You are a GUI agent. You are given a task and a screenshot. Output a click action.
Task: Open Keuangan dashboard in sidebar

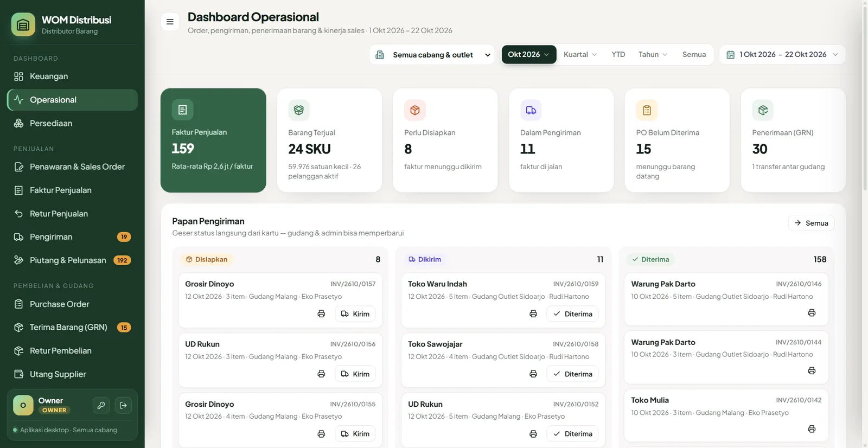tap(72, 76)
